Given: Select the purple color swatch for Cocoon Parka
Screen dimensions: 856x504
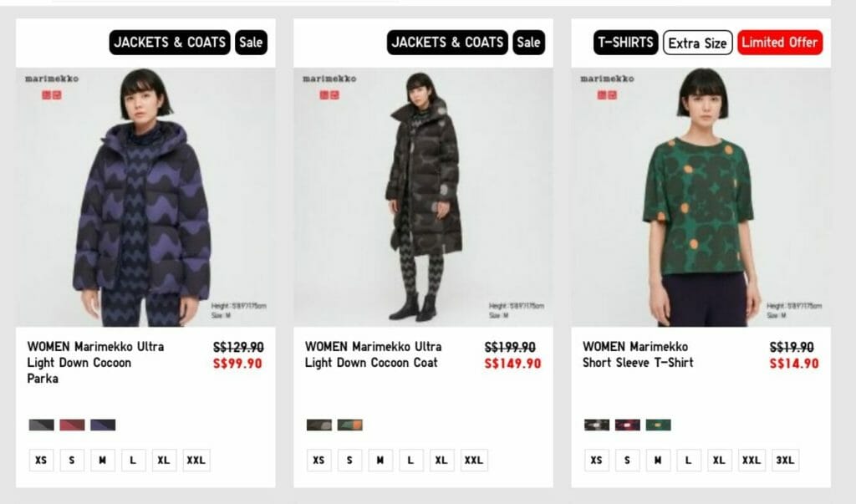Looking at the screenshot, I should pyautogui.click(x=103, y=425).
